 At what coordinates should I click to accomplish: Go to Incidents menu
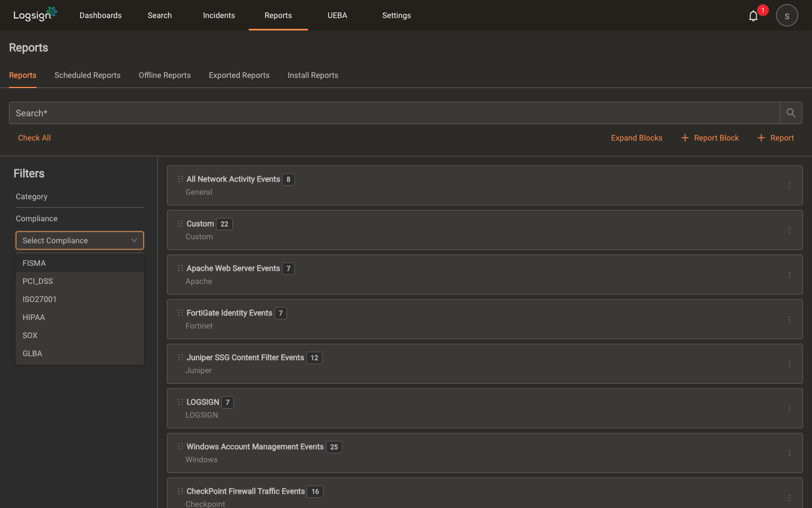click(x=219, y=15)
